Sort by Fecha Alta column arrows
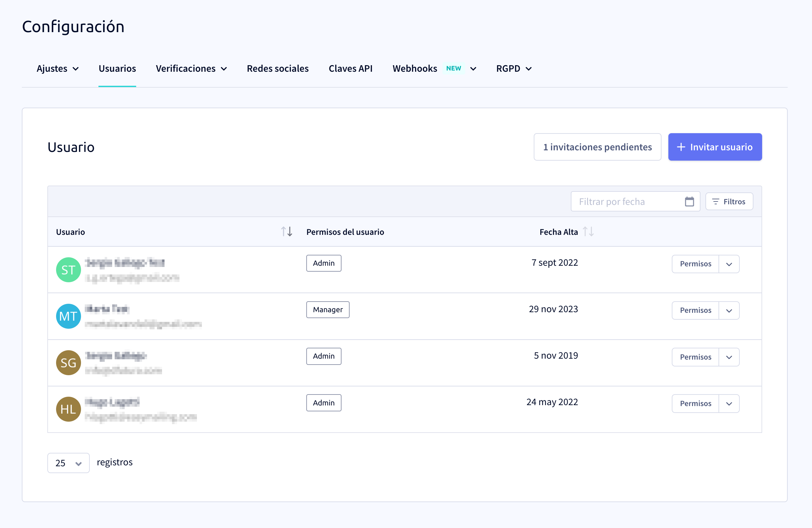Viewport: 812px width, 528px height. point(588,231)
